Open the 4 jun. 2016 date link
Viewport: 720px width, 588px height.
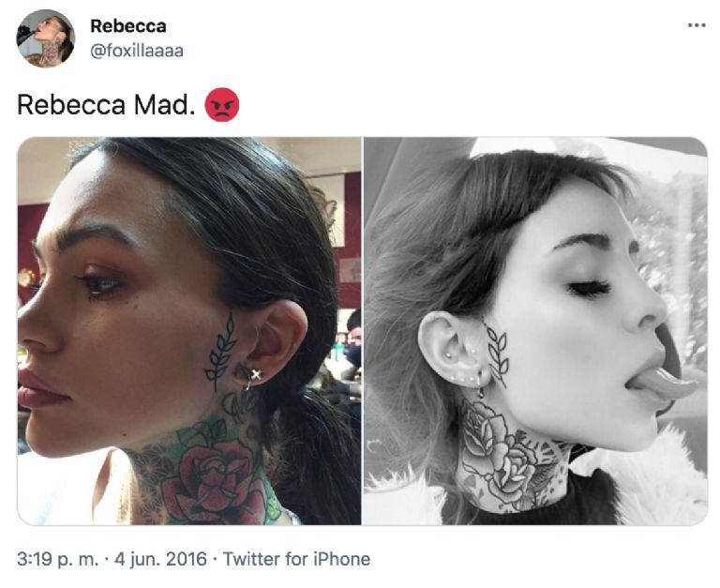tap(160, 559)
